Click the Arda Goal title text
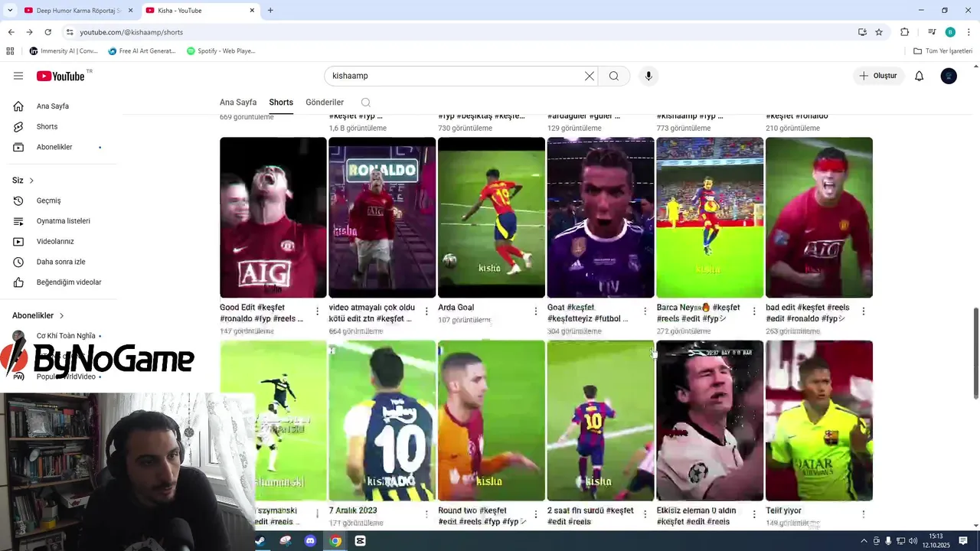Viewport: 980px width, 551px height. pyautogui.click(x=456, y=308)
